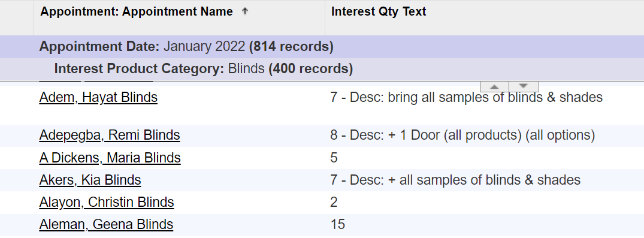Open the Adem, Hayat Blinds appointment

click(98, 98)
